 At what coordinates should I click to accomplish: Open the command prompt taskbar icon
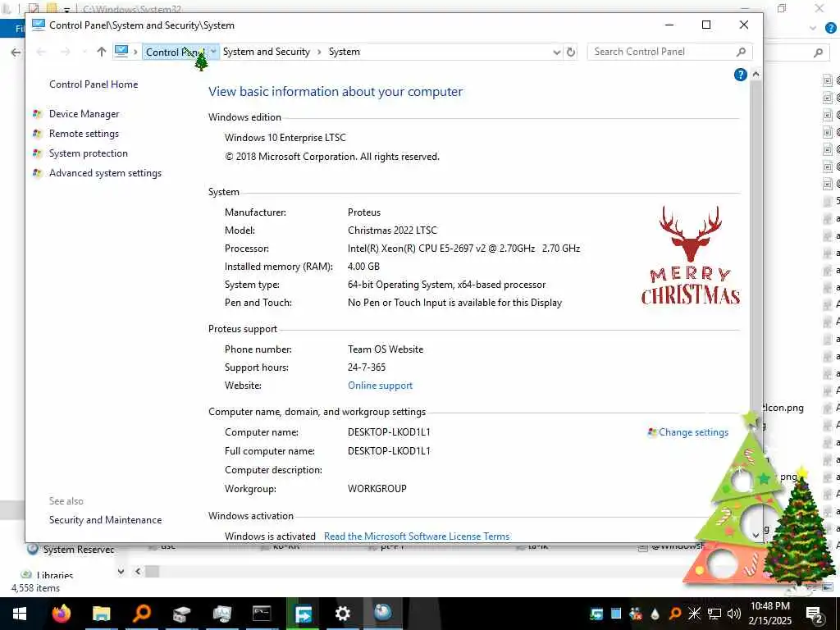(262, 614)
